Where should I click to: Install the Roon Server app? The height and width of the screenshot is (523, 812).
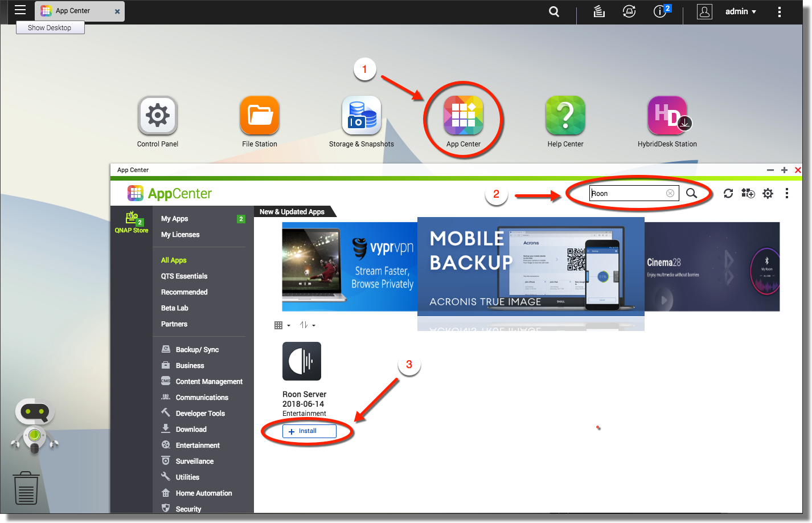coord(309,431)
